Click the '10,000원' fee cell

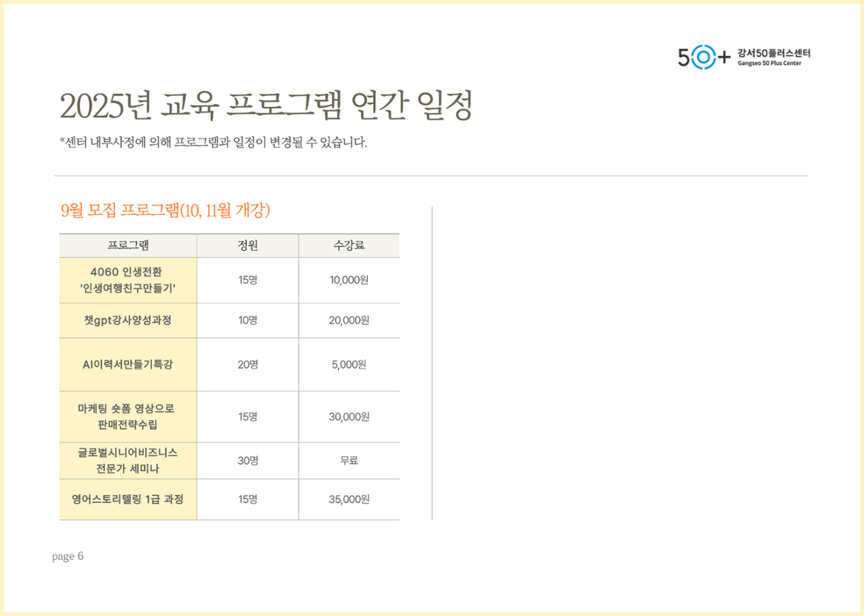(349, 281)
